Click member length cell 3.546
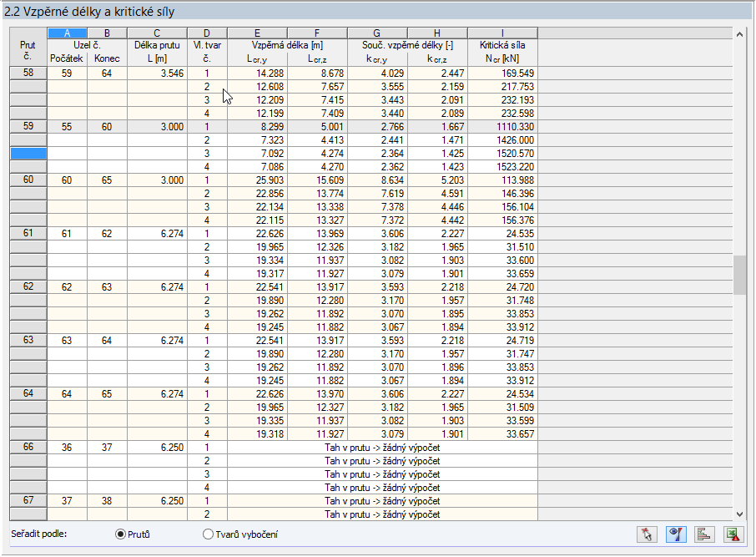This screenshot has width=756, height=557. [x=157, y=73]
